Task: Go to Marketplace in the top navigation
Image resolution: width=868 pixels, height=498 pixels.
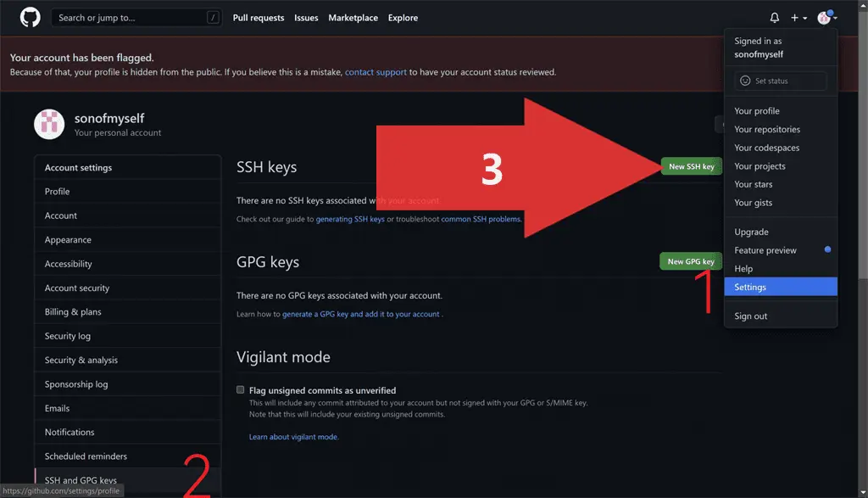Action: 353,18
